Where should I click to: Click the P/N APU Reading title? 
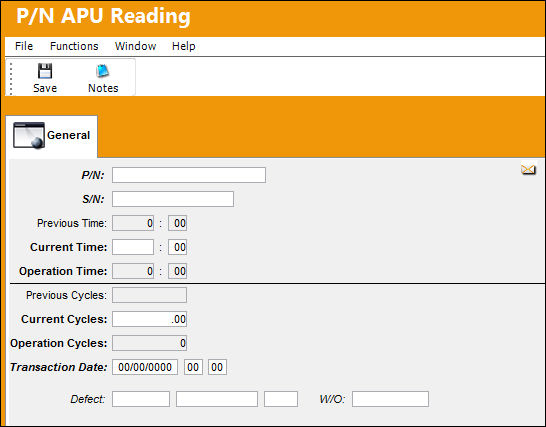click(103, 16)
